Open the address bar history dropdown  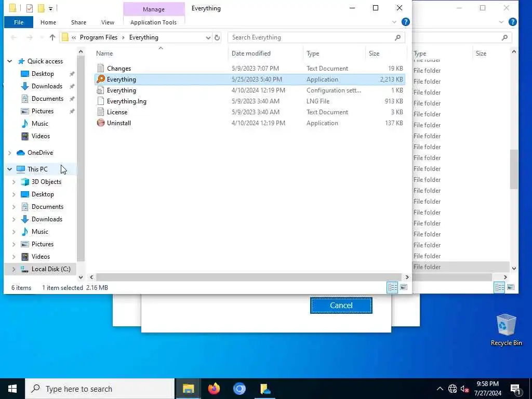click(x=208, y=37)
